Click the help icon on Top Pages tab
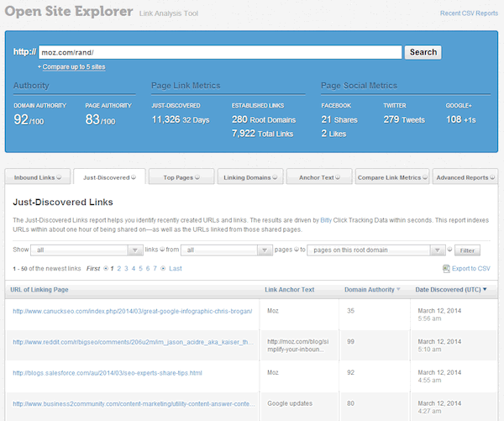504x421 pixels. (x=197, y=177)
